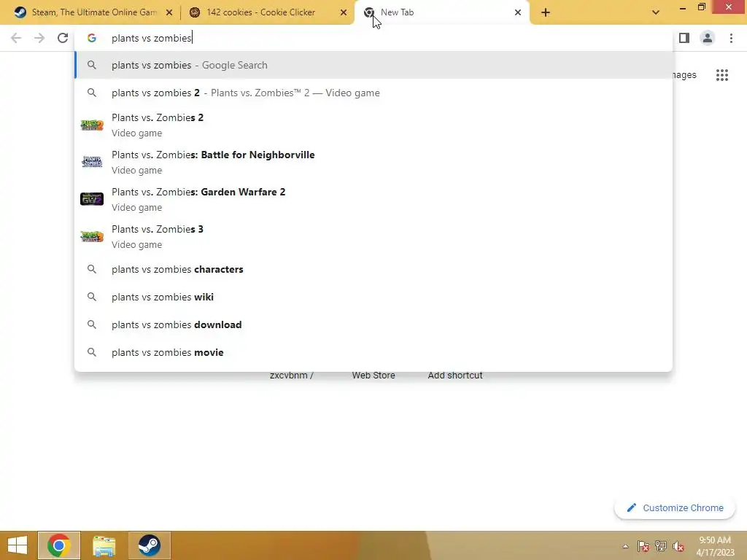Viewport: 747px width, 560px height.
Task: Choose Battle for Neighborville suggestion
Action: [373, 163]
